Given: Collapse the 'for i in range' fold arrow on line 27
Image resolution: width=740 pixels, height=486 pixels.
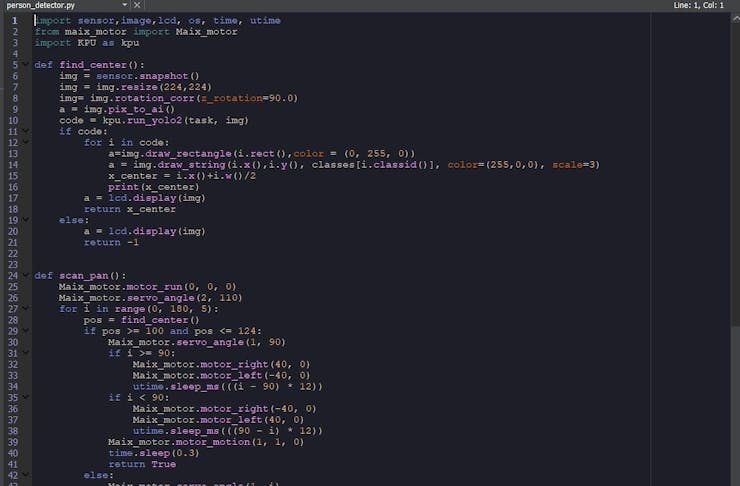Looking at the screenshot, I should (26, 308).
